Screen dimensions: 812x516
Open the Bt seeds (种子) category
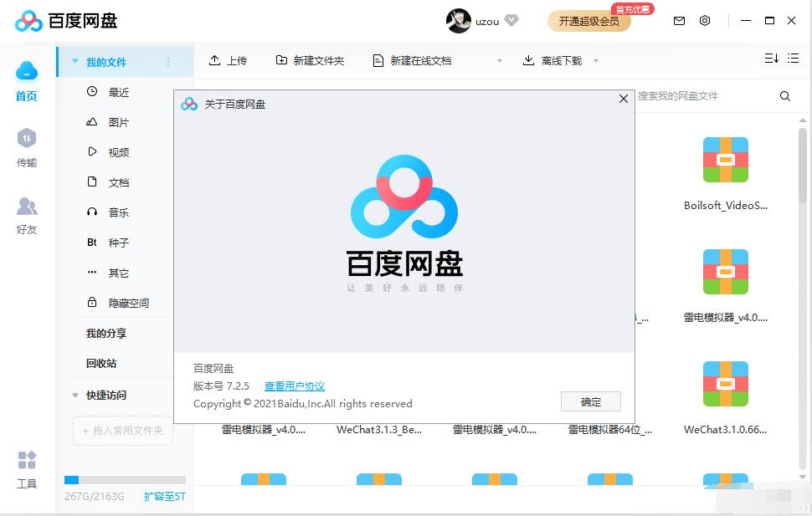pyautogui.click(x=119, y=243)
